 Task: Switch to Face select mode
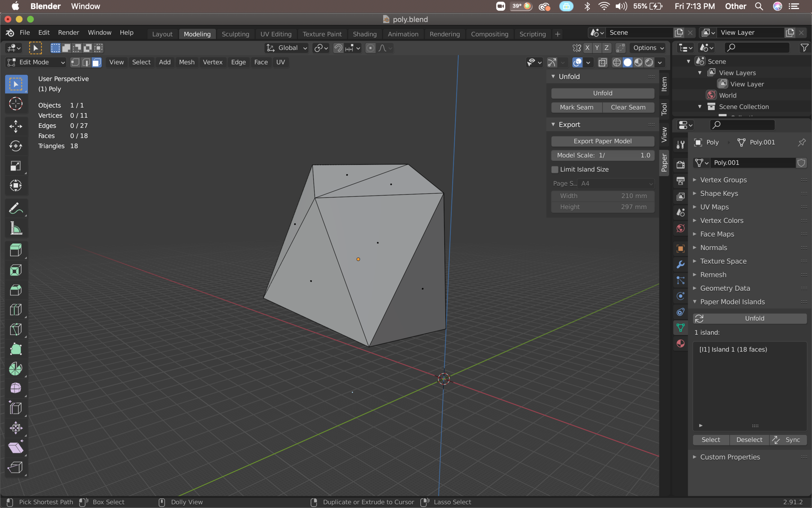click(x=97, y=62)
